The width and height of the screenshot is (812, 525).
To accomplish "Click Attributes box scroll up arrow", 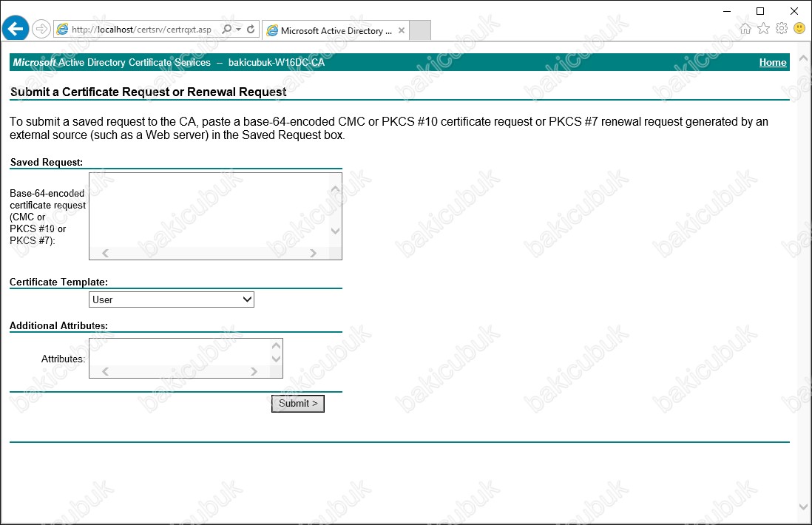I will tap(277, 345).
